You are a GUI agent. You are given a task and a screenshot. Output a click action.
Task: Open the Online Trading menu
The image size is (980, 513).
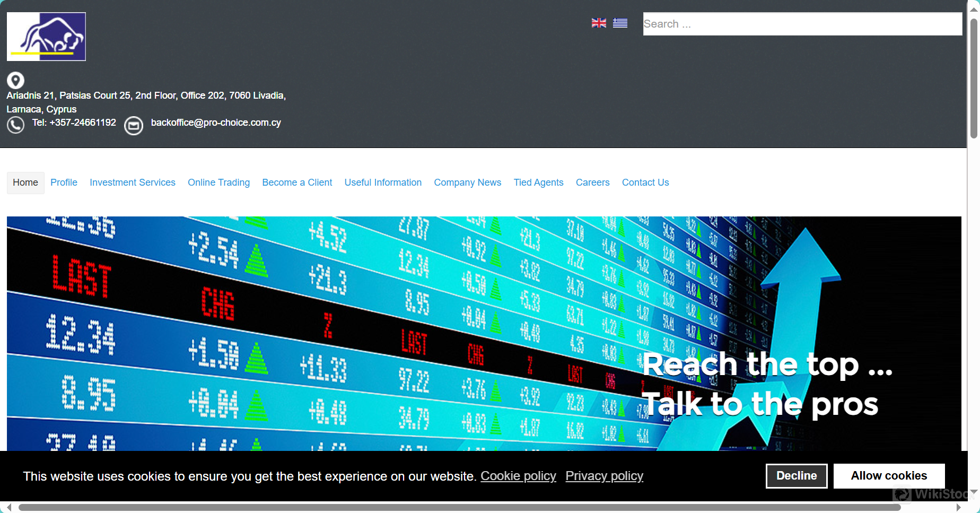(x=218, y=182)
